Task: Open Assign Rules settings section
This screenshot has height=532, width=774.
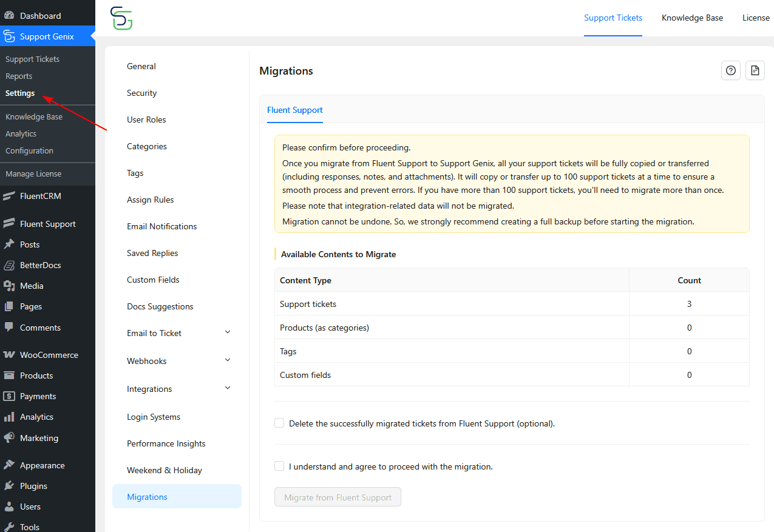Action: [x=177, y=200]
